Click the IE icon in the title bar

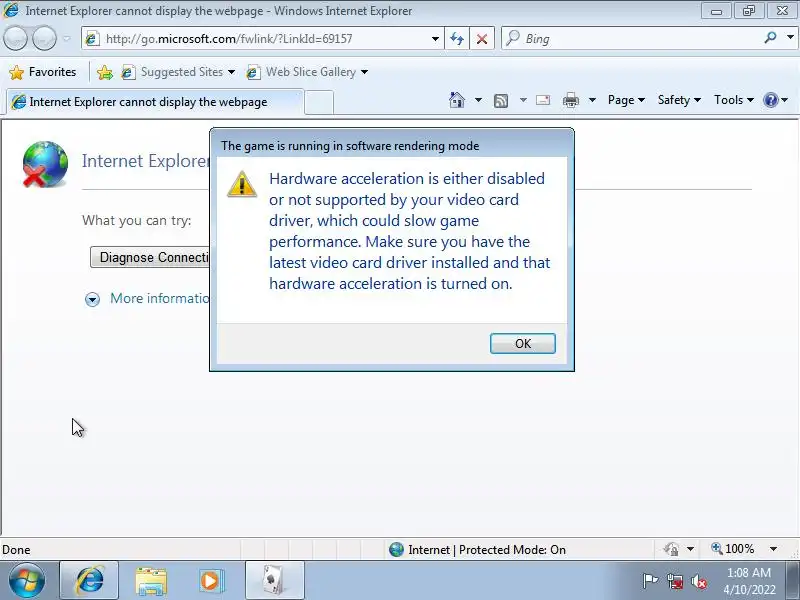pyautogui.click(x=11, y=10)
